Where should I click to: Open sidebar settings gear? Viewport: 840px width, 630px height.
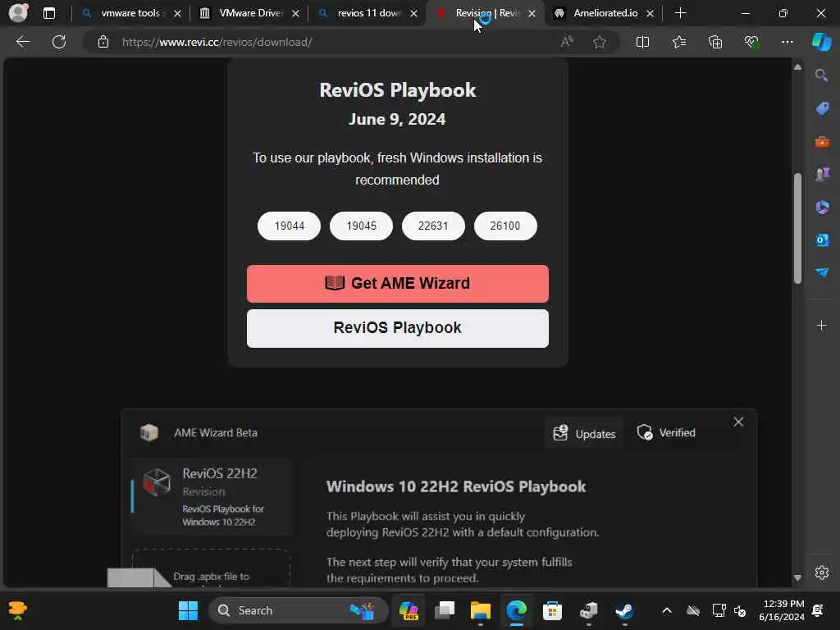pos(822,572)
